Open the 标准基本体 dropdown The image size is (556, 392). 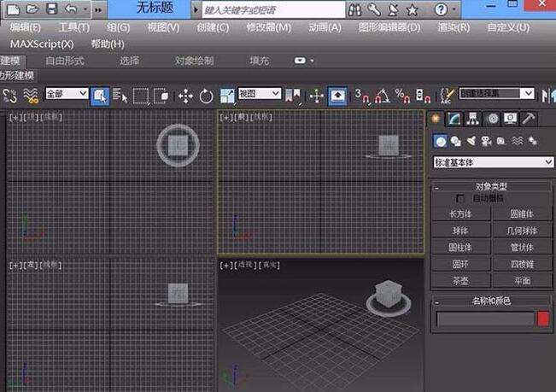pyautogui.click(x=494, y=162)
